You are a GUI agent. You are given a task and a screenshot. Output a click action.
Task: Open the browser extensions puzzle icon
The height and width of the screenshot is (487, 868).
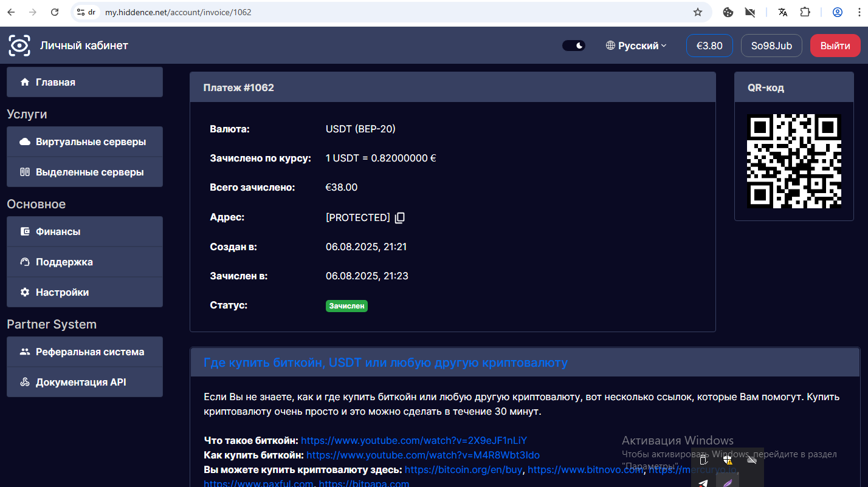coord(805,12)
